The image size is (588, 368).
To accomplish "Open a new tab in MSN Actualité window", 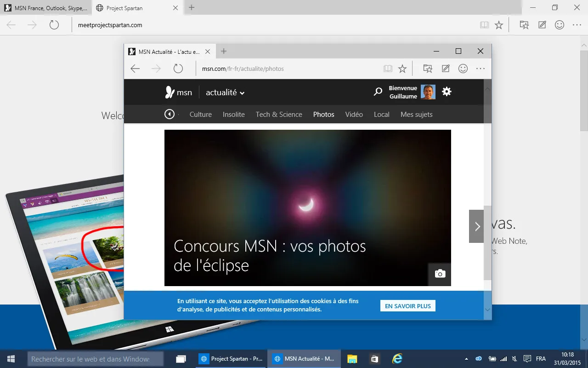I will tap(224, 52).
